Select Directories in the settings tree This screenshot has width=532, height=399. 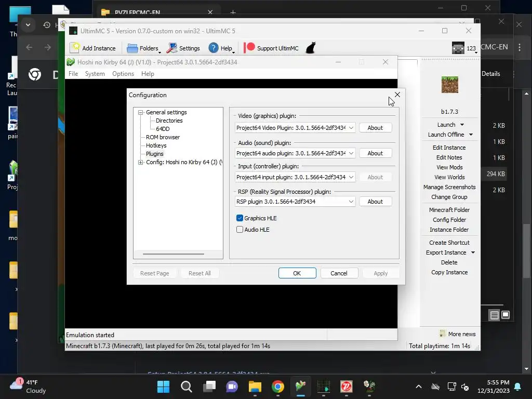169,121
